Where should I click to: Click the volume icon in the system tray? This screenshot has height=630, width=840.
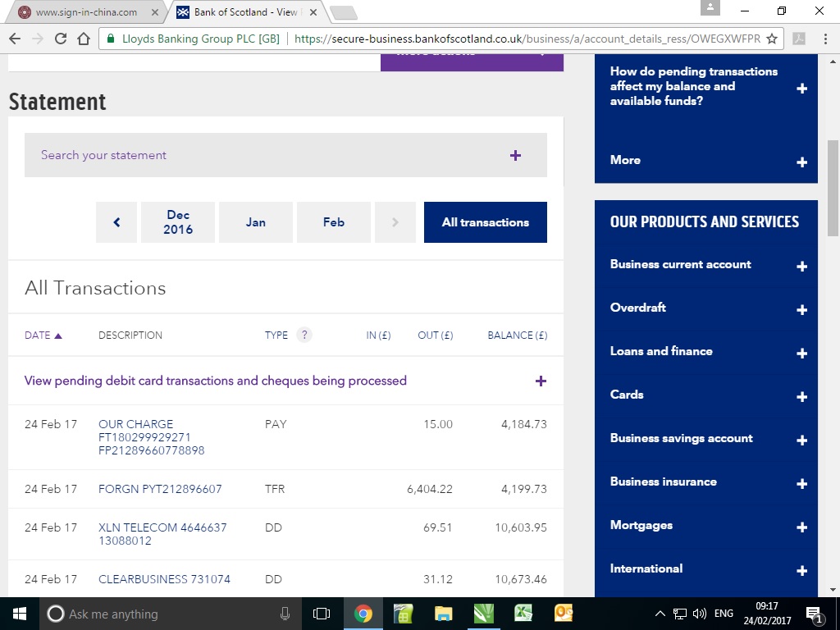point(699,614)
